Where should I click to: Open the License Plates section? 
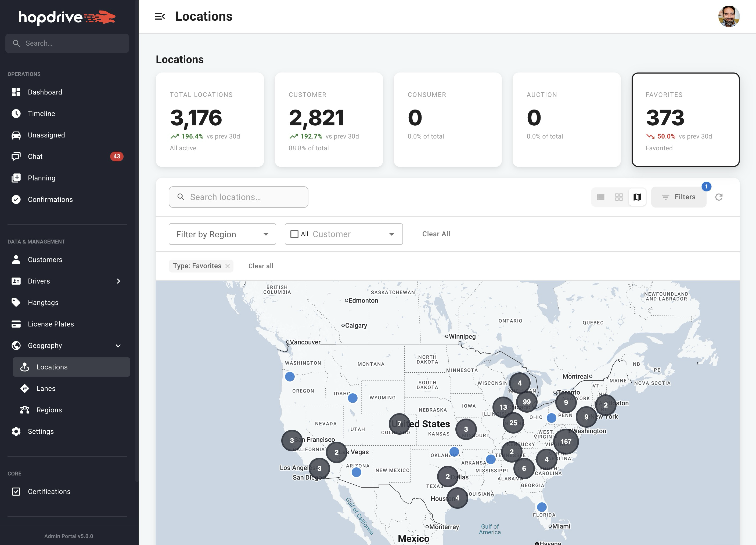(51, 324)
